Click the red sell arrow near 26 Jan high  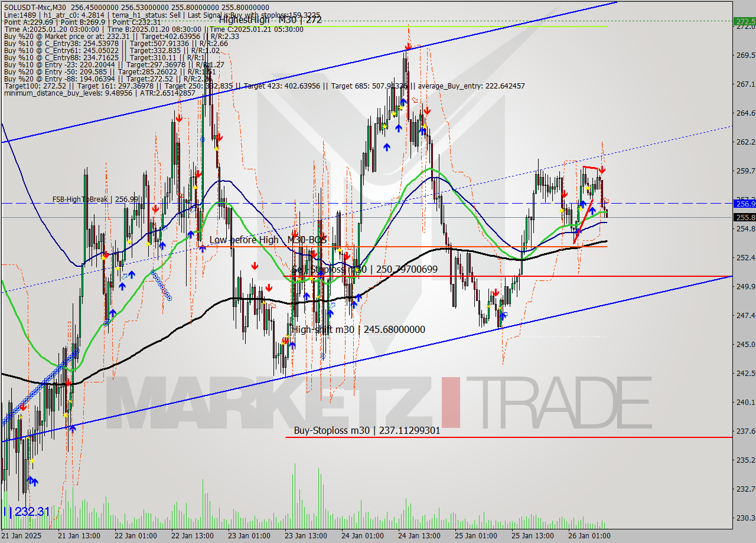[x=602, y=171]
